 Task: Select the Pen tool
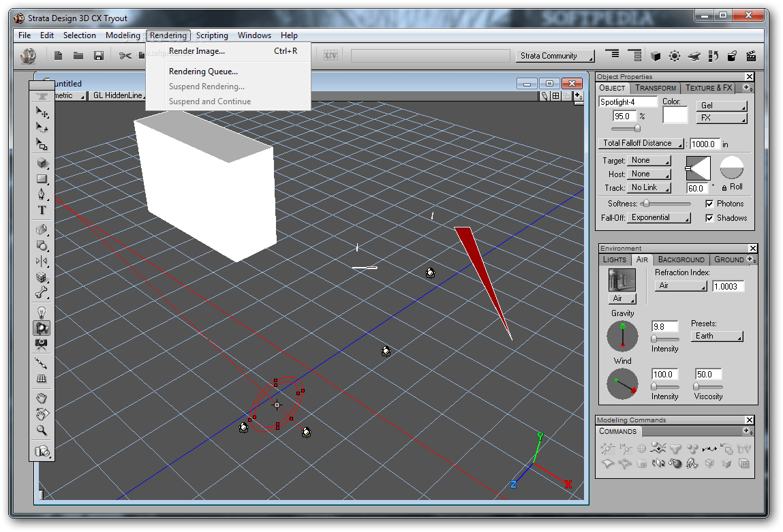pos(42,194)
